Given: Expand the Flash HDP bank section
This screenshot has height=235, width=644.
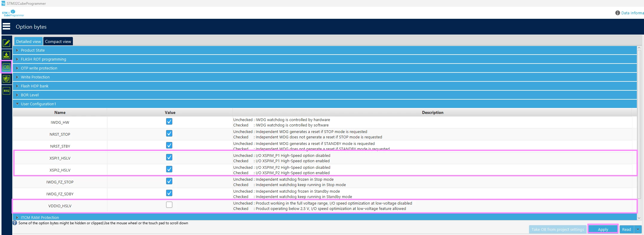Looking at the screenshot, I should tap(325, 86).
